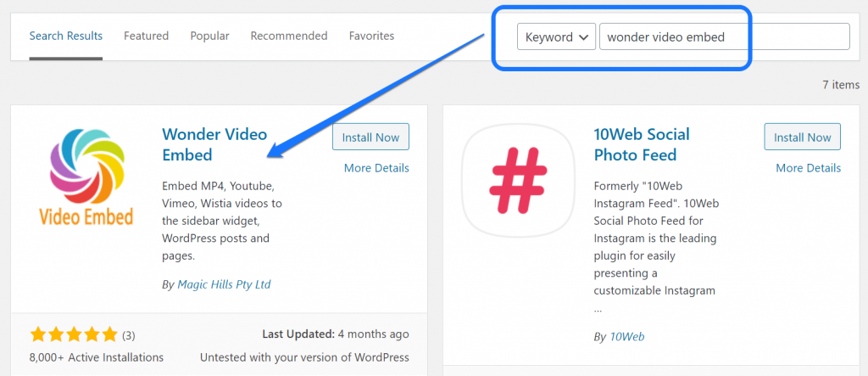The height and width of the screenshot is (376, 868).
Task: View More Details for 10Web Social Photo Feed
Action: (808, 168)
